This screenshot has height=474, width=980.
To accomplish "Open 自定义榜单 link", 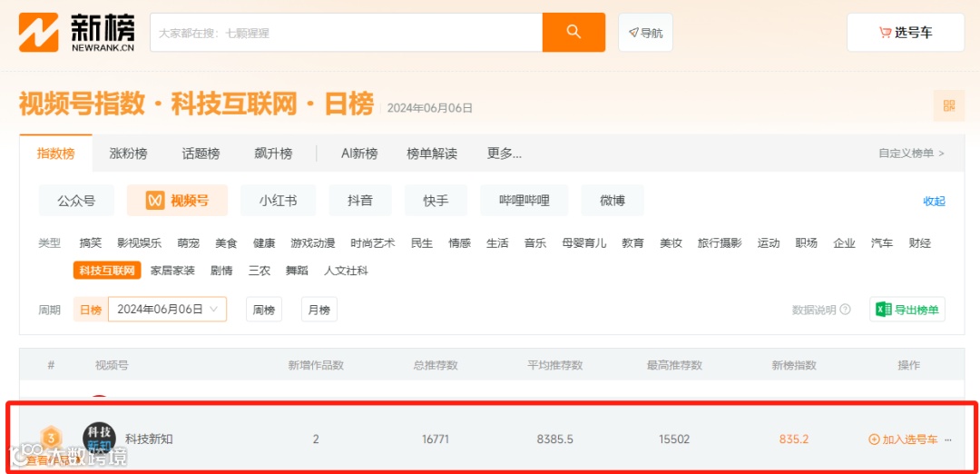I will point(911,153).
